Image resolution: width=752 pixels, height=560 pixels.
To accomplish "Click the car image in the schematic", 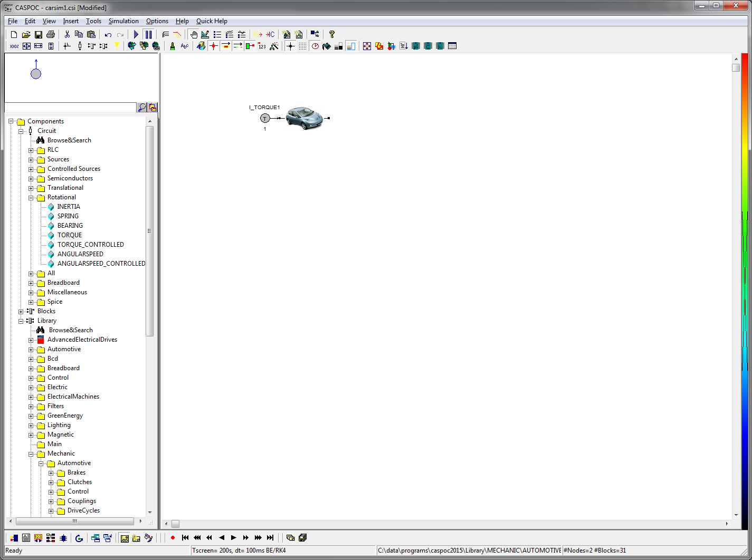I will coord(304,118).
